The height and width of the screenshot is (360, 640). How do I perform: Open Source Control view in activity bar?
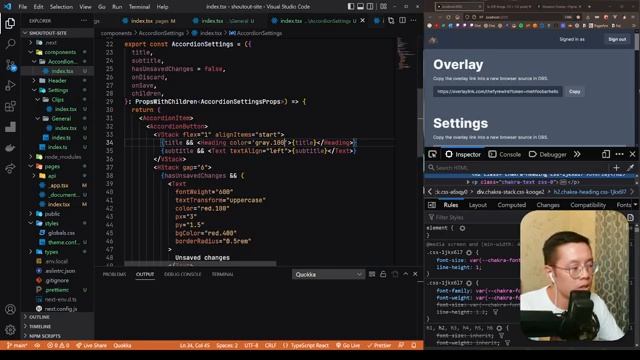pyautogui.click(x=10, y=65)
